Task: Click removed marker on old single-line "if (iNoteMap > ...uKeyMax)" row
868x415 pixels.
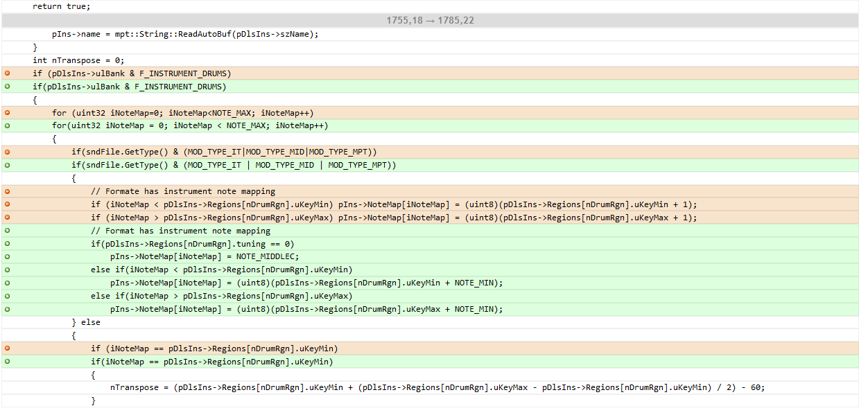Action: [x=7, y=218]
